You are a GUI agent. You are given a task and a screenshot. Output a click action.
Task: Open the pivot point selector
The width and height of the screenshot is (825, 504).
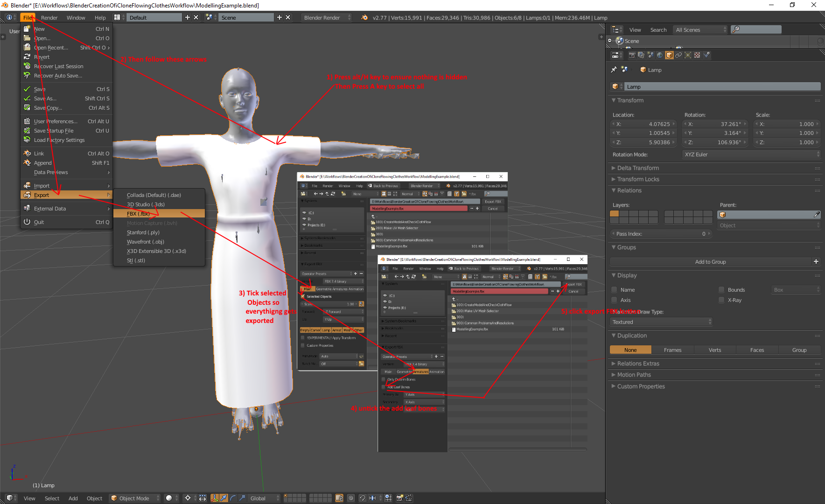point(190,498)
